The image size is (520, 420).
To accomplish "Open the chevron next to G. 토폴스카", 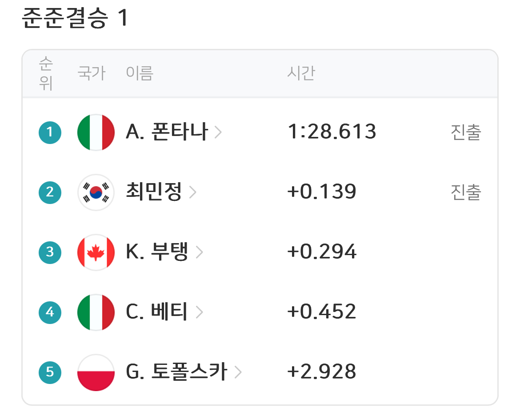I will [x=238, y=372].
